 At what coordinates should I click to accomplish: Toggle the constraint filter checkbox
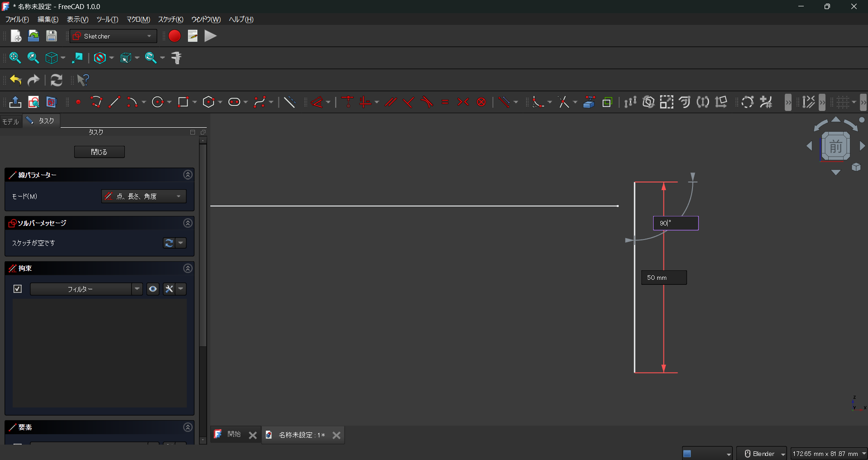click(x=18, y=289)
